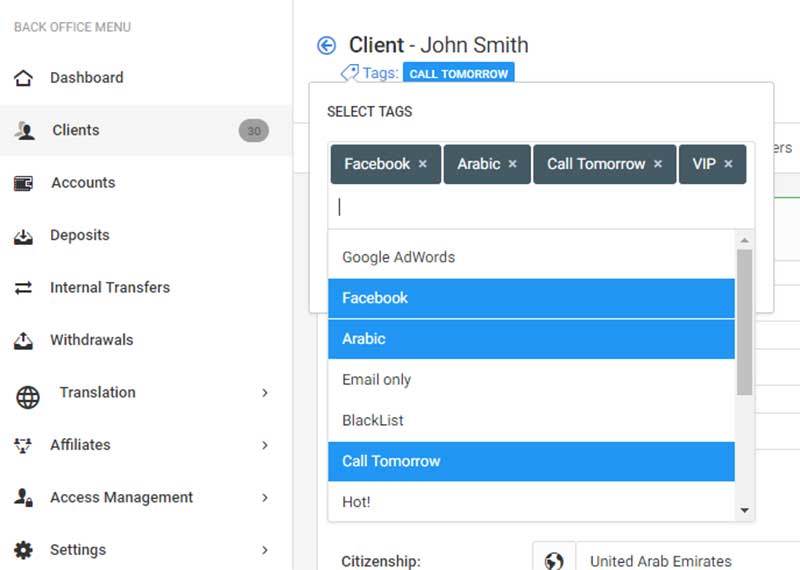This screenshot has width=800, height=570.
Task: Click the Accounts wallet icon
Action: tap(23, 183)
